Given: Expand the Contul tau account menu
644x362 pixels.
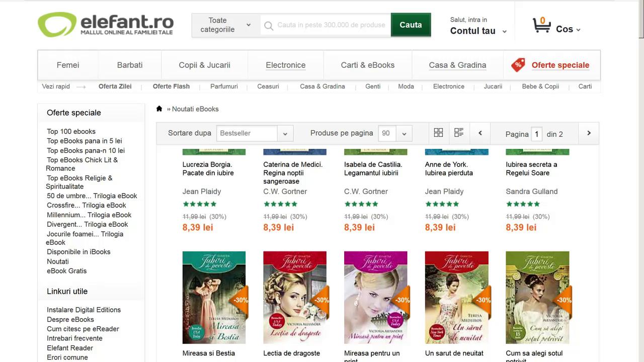Looking at the screenshot, I should pyautogui.click(x=478, y=31).
